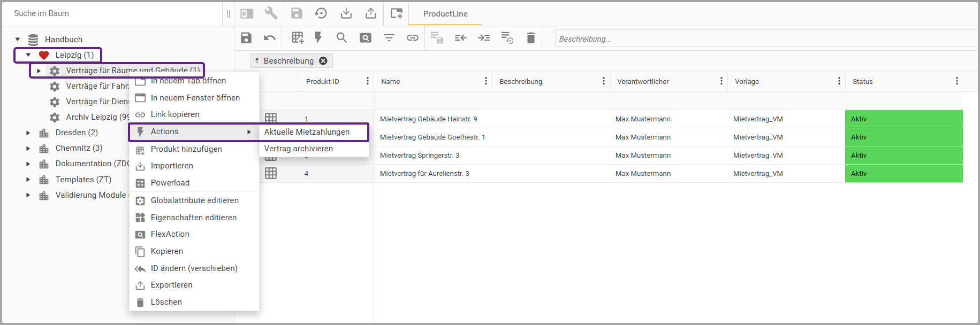Screen dimensions: 980x325
Task: Click the trash delete icon in toolbar
Action: tap(530, 38)
